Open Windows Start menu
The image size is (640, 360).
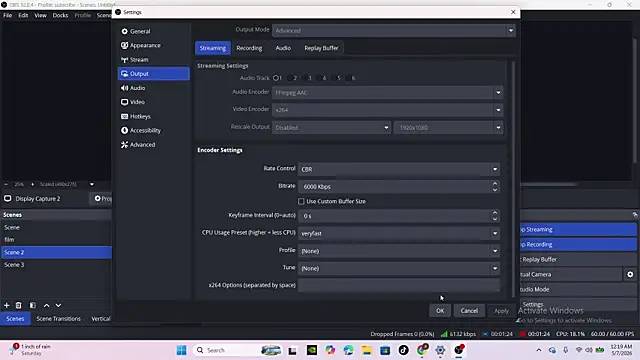click(x=182, y=350)
